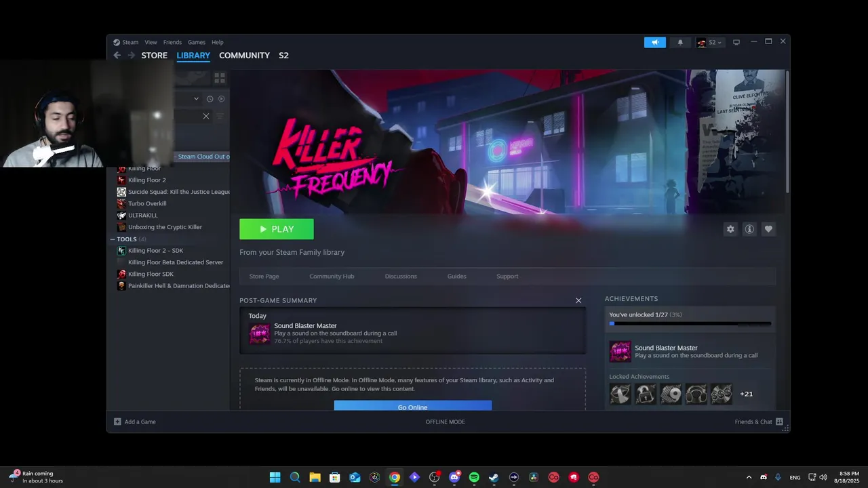Add Killer Frequency to favorites heart
The image size is (868, 488).
[x=768, y=229]
